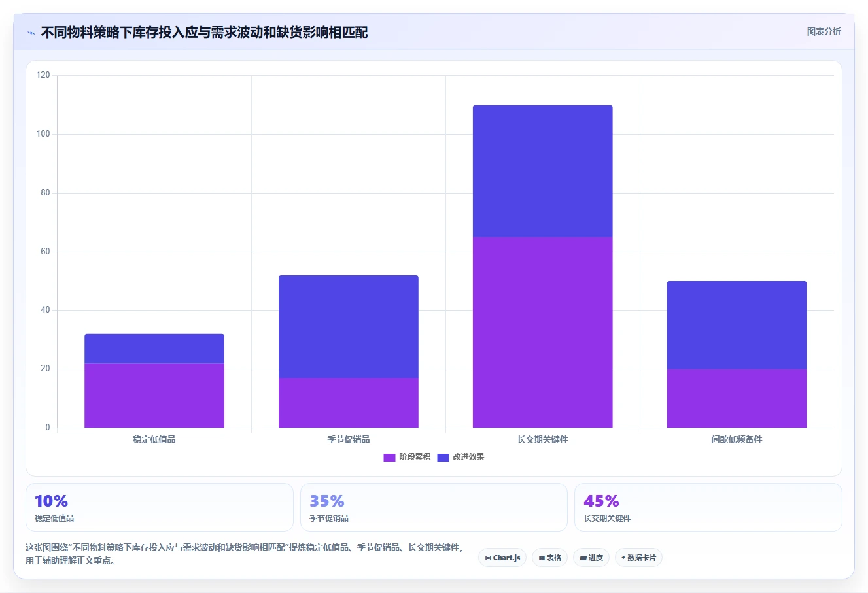Click the 60 y-axis value
Screen dimensions: 868x593
[45, 252]
